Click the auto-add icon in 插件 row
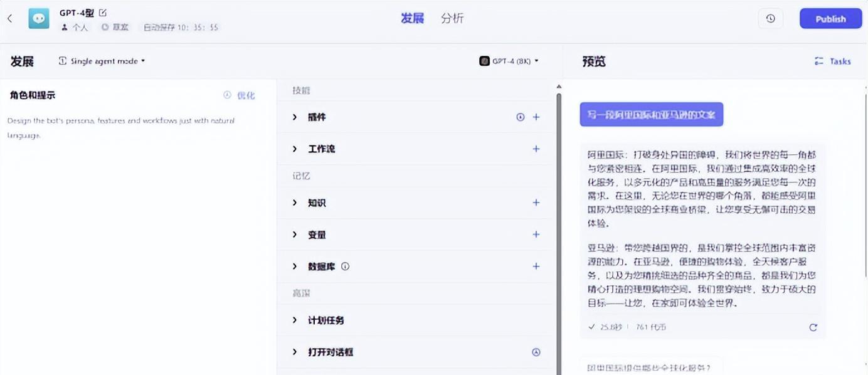Viewport: 868px width, 375px height. (x=520, y=117)
